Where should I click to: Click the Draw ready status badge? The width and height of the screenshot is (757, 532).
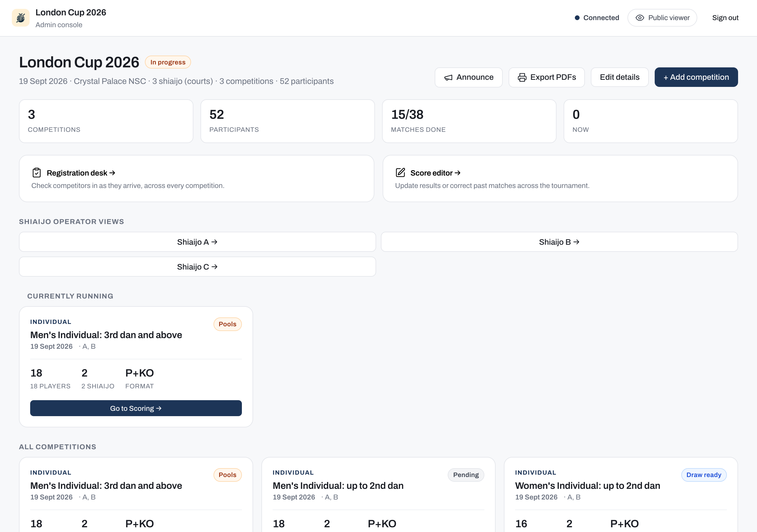[703, 475]
